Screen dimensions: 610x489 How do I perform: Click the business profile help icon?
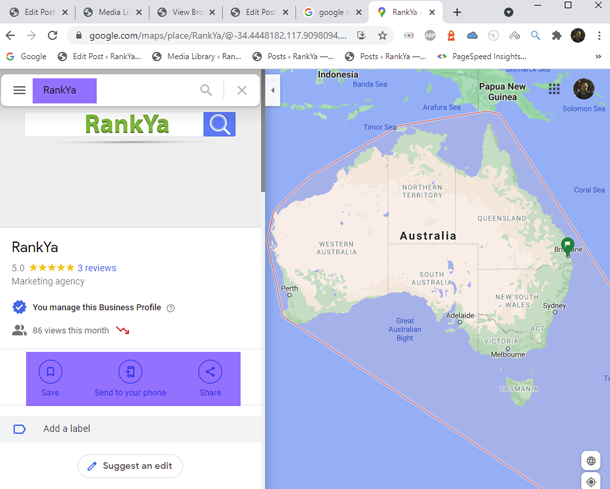[170, 308]
